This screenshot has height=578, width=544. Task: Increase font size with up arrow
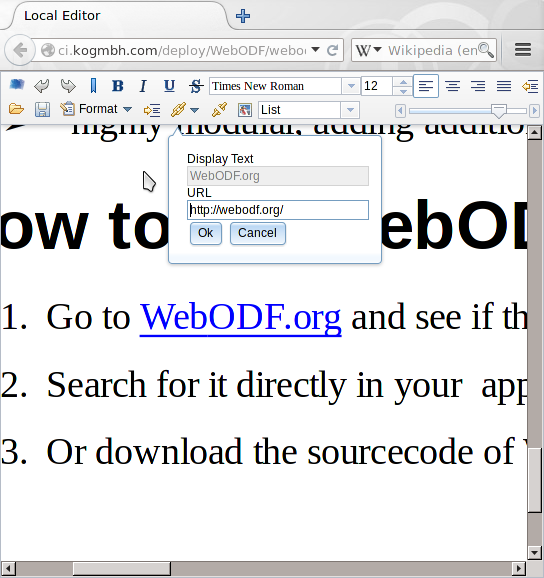click(x=403, y=82)
